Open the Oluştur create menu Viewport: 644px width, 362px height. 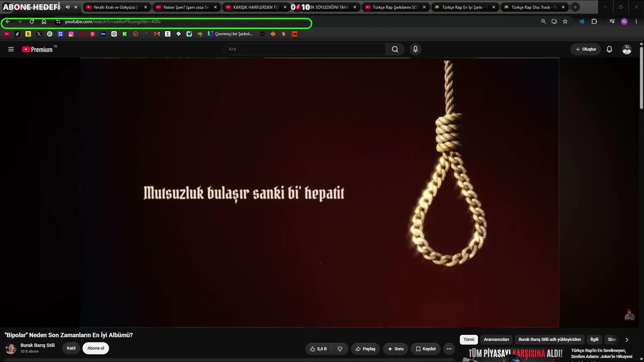click(x=586, y=49)
